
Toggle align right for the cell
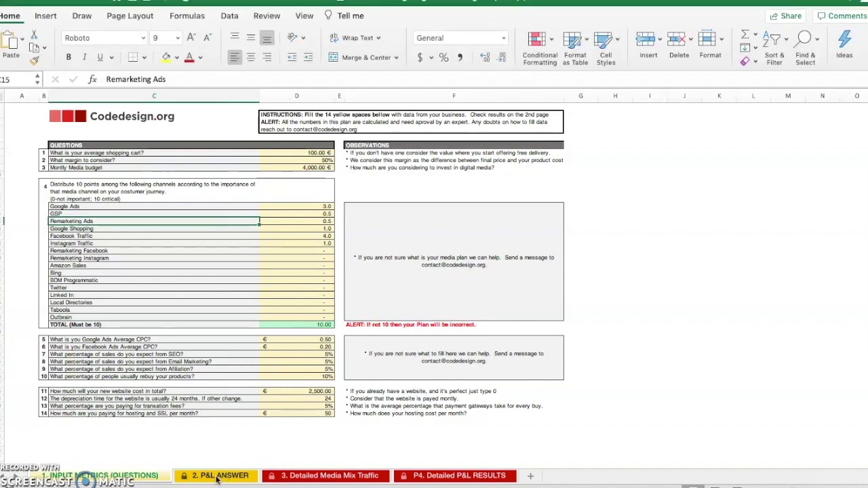pos(267,58)
